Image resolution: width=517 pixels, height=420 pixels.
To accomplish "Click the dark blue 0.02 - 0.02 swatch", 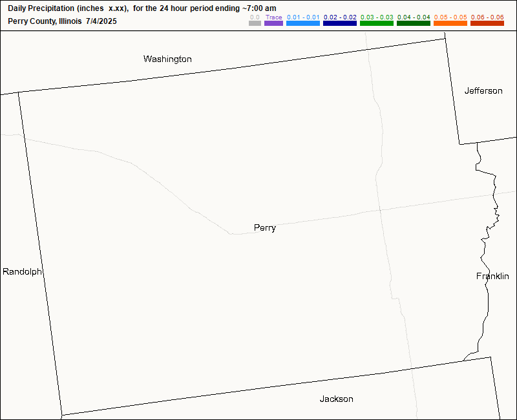I will point(340,23).
